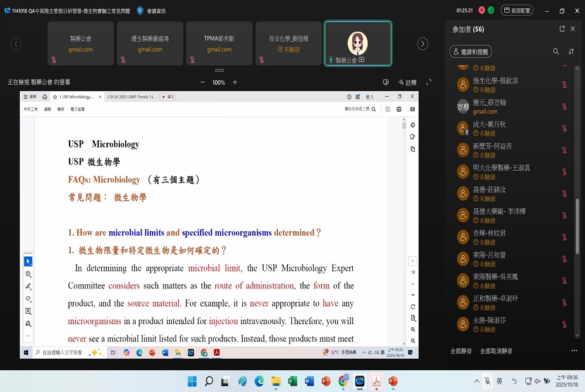Select the 製藥公會 active speaker thumbnail
Image resolution: width=585 pixels, height=392 pixels.
point(357,44)
